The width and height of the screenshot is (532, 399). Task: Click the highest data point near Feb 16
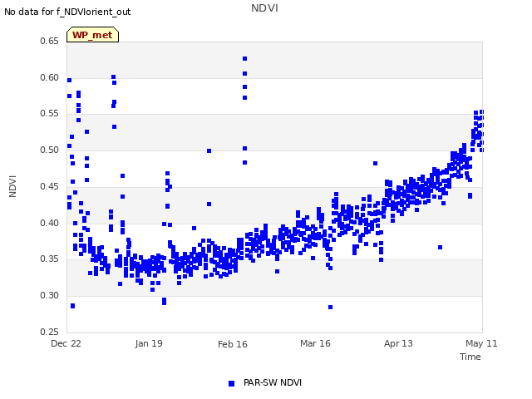[x=244, y=59]
